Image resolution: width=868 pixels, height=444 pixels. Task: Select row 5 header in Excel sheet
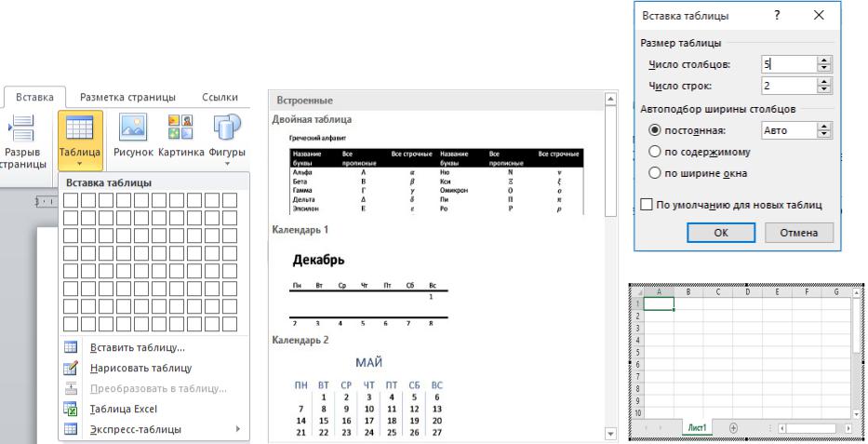[x=637, y=352]
